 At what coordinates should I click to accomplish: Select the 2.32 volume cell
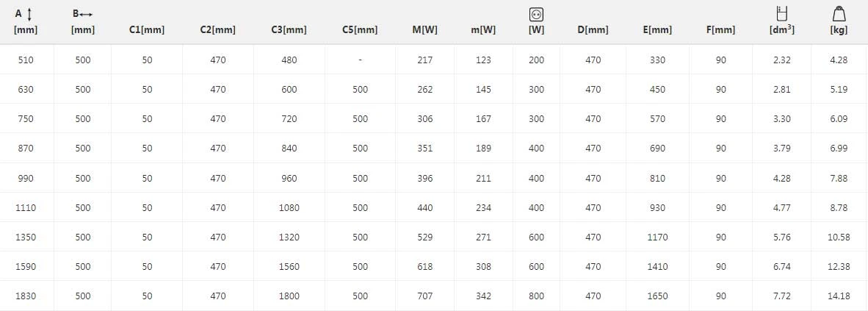tap(781, 60)
